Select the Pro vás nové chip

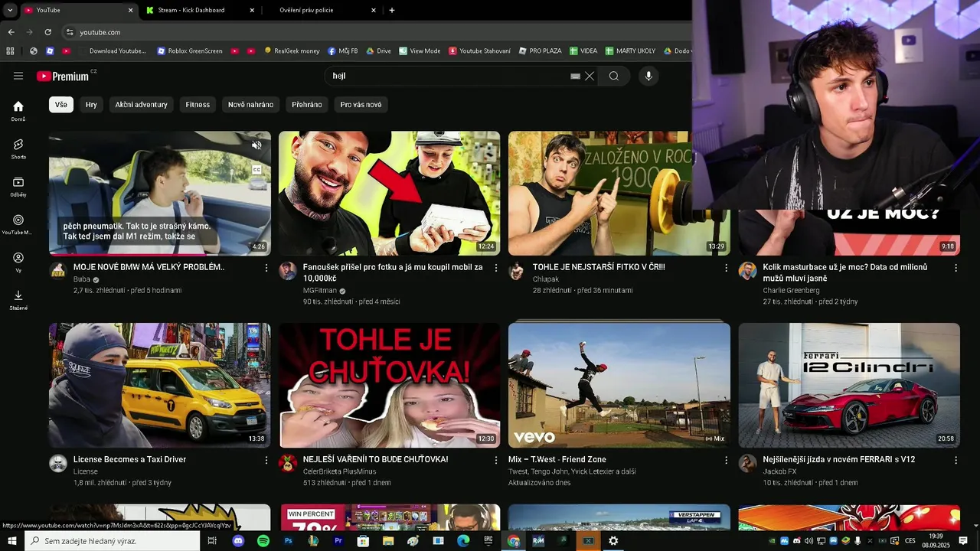361,104
